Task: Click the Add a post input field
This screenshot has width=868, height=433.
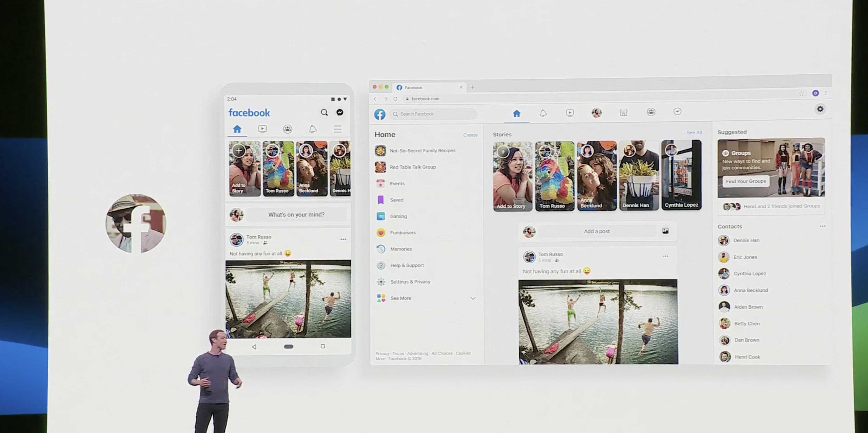Action: pos(597,231)
